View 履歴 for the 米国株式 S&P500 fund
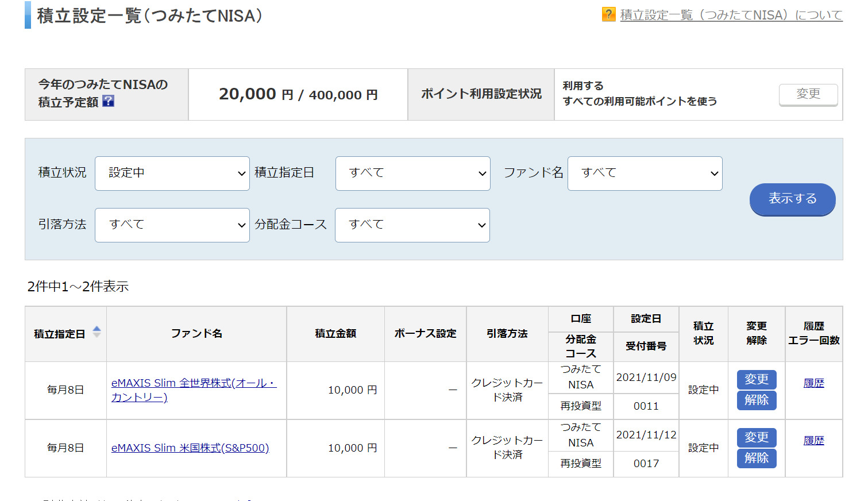 [x=813, y=441]
